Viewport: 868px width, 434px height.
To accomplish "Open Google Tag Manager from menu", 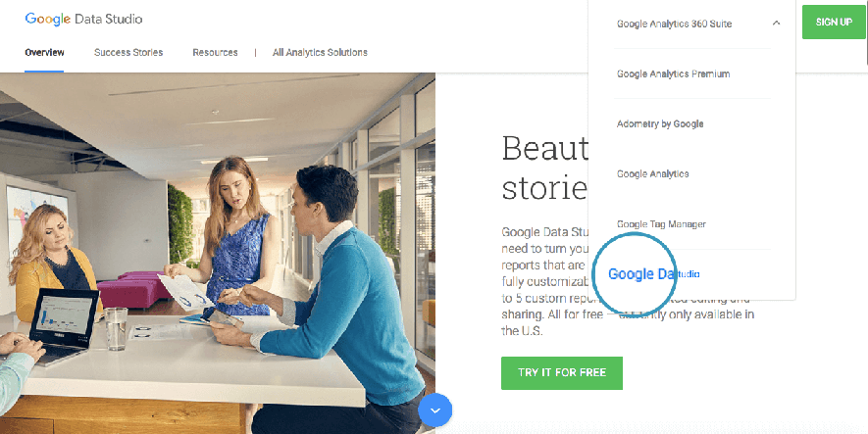I will 661,224.
